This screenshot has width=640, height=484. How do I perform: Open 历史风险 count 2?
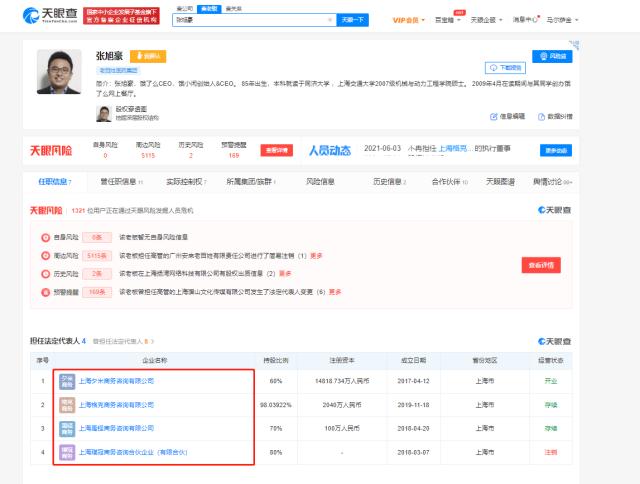[x=191, y=155]
